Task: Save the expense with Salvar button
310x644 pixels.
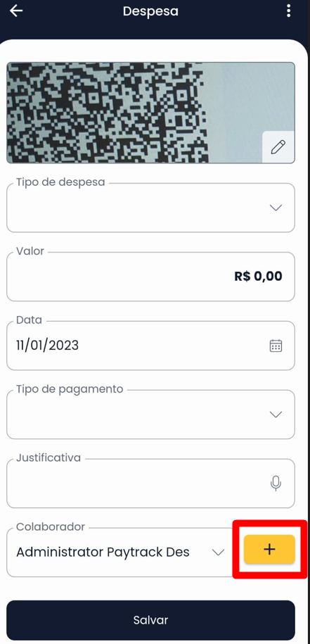Action: point(150,620)
